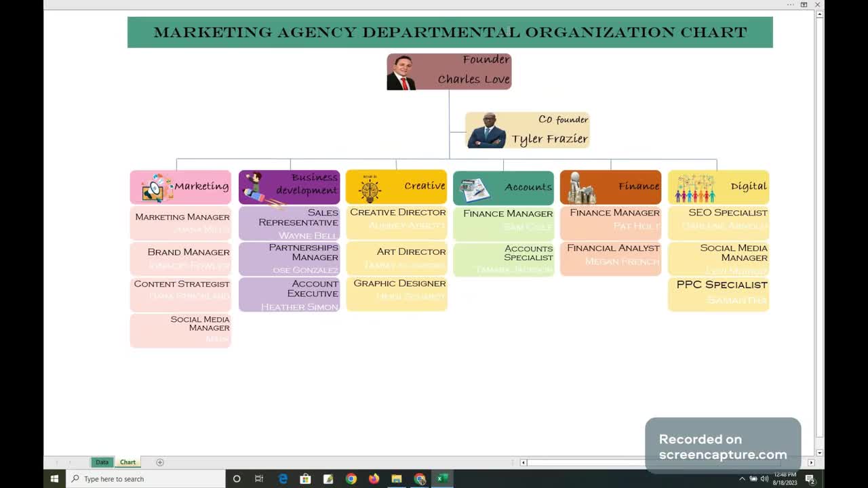Click Founder Charles Love's photo

coord(401,71)
